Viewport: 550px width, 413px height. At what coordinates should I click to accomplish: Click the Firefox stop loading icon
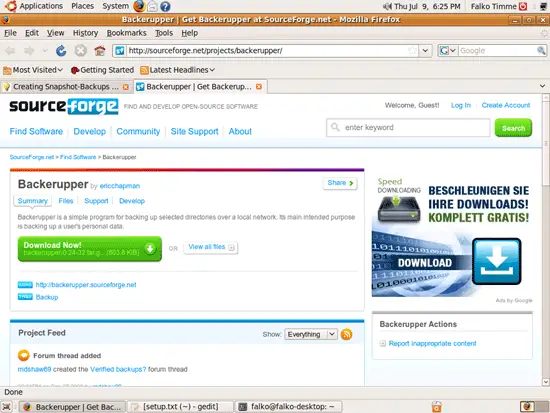80,51
